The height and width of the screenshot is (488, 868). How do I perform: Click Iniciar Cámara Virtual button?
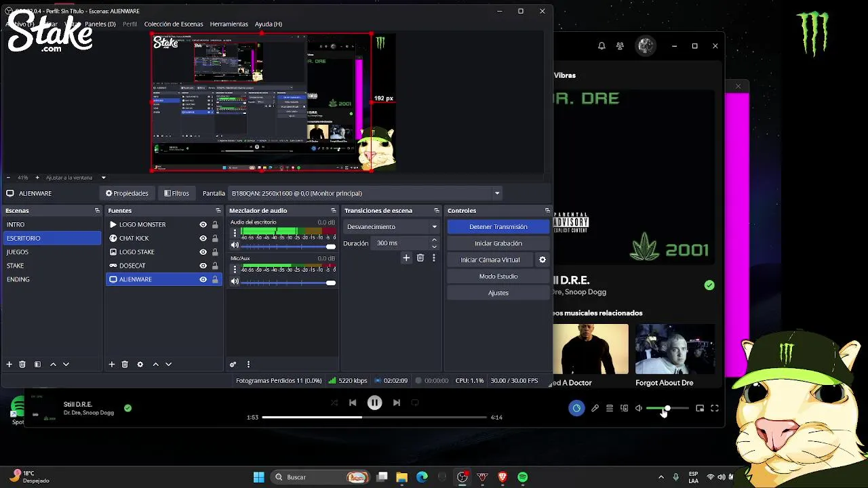[x=490, y=260]
